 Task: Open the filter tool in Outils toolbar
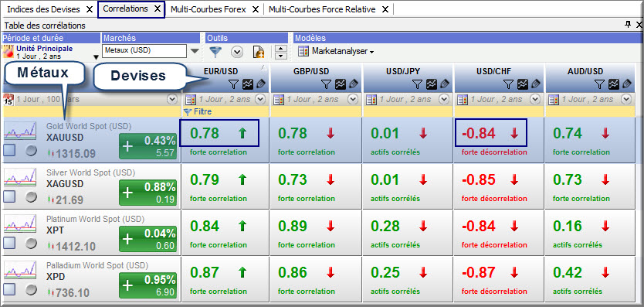(x=215, y=52)
